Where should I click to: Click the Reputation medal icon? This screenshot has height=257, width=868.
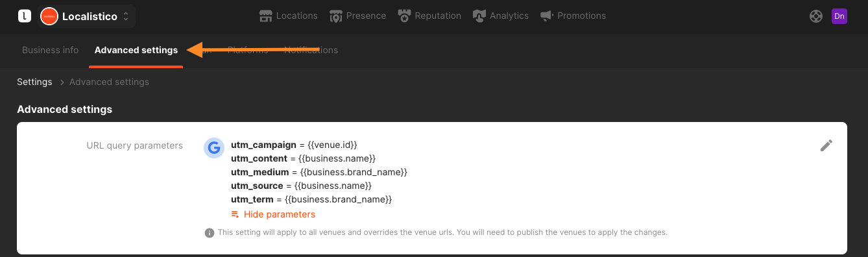(x=405, y=16)
